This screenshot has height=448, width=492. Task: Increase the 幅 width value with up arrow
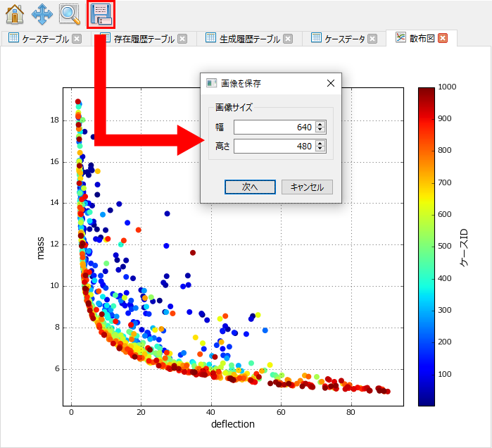pos(321,124)
